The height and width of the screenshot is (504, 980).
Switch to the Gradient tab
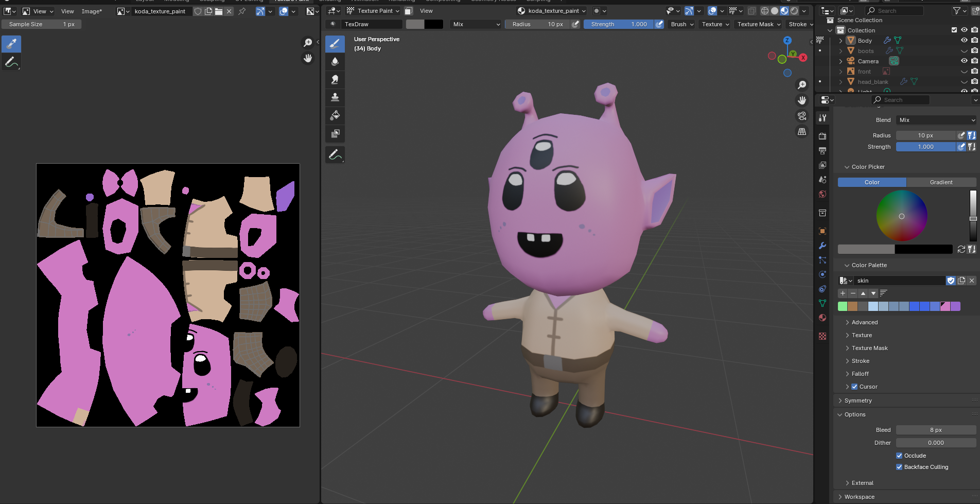(x=941, y=182)
